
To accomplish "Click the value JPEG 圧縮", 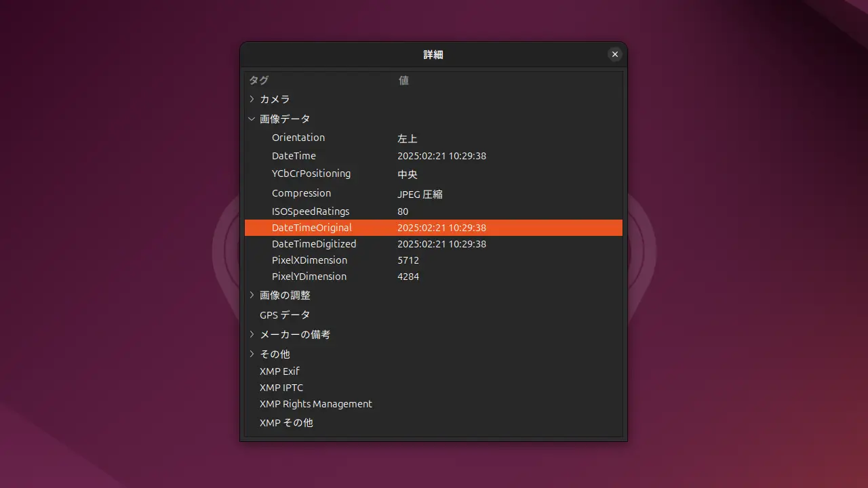I will tap(420, 195).
